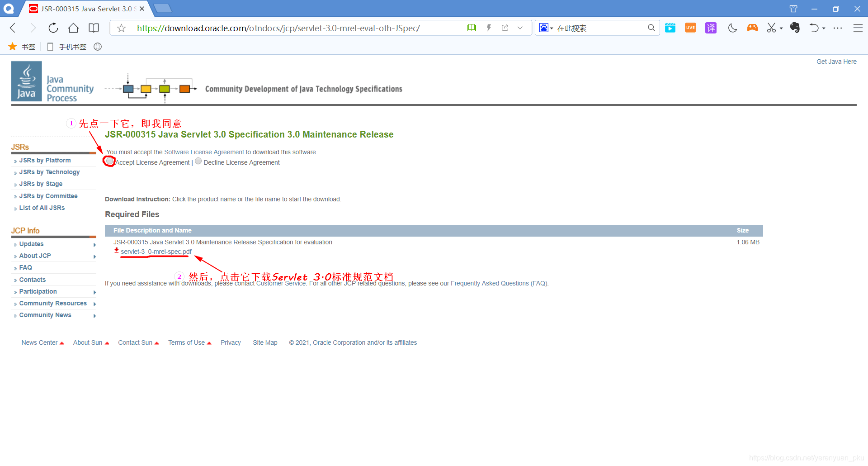Viewport: 868px width, 466px height.
Task: Expand the Community Resources submenu arrow
Action: coord(94,304)
